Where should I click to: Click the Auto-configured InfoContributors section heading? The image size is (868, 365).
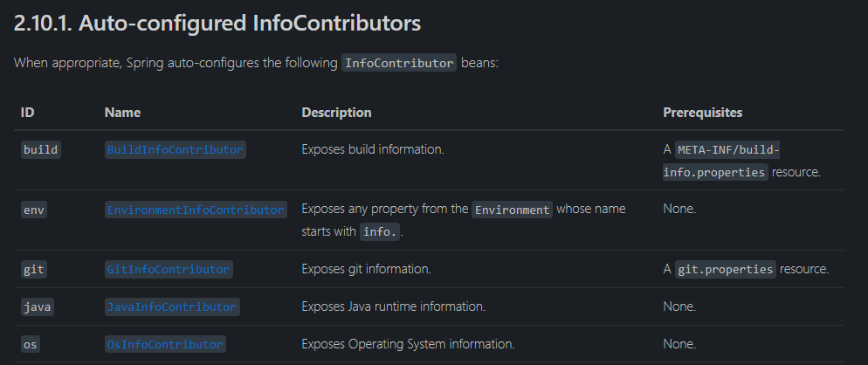coord(217,24)
